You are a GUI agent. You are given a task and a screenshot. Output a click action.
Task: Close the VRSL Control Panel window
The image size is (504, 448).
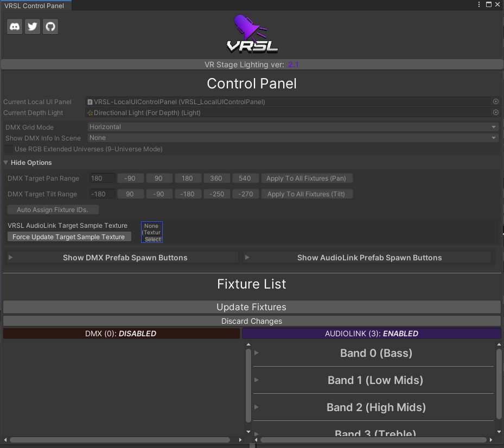(497, 4)
